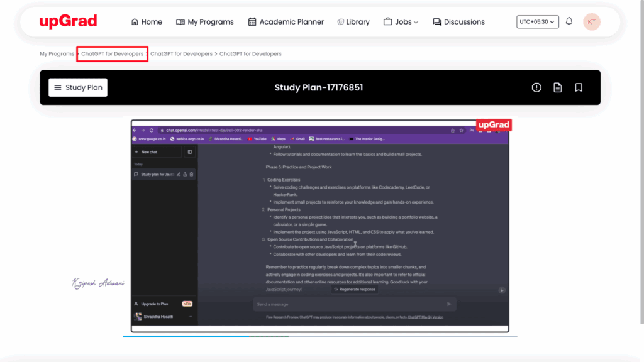
Task: Click the upGrad logo
Action: tap(68, 21)
